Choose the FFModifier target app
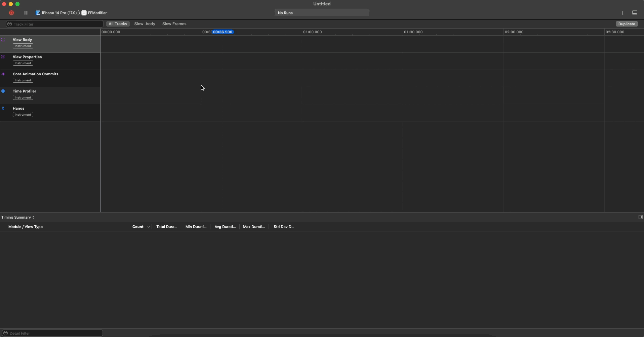The image size is (644, 337). (x=94, y=13)
